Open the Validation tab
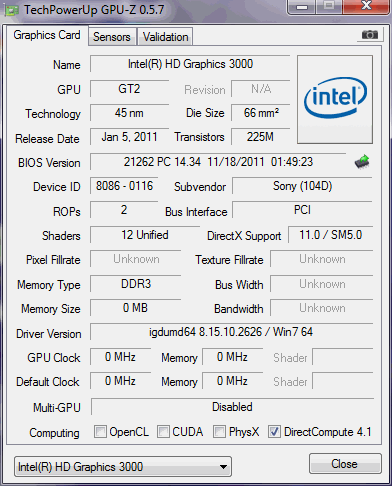The width and height of the screenshot is (392, 486). coord(166,37)
